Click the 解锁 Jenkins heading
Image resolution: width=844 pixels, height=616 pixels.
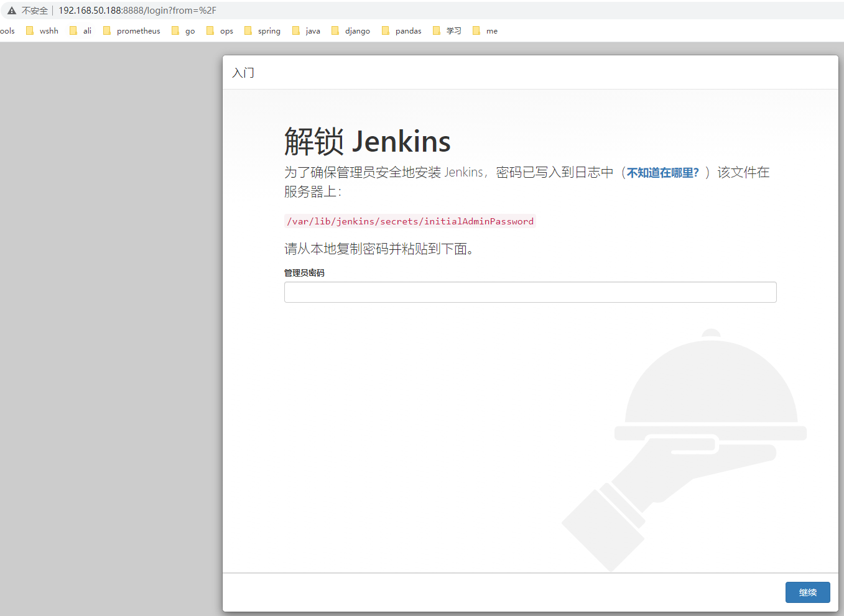368,141
